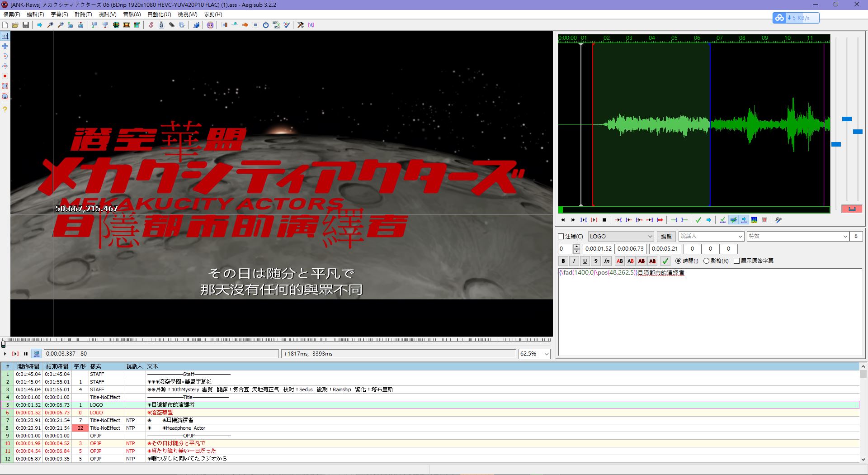Select the 影格(R) radio button

706,261
